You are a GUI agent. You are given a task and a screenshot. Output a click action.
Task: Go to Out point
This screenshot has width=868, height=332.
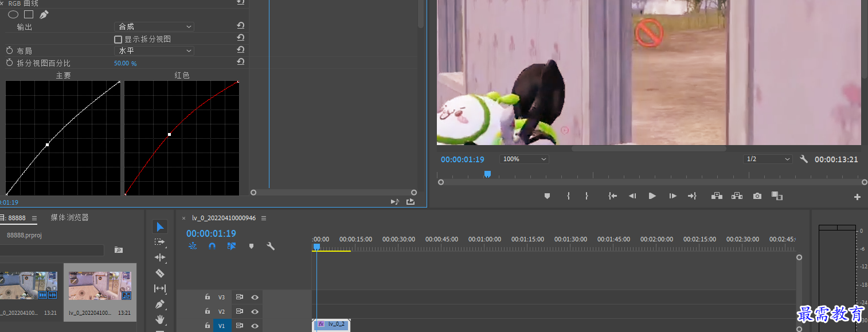pyautogui.click(x=692, y=196)
